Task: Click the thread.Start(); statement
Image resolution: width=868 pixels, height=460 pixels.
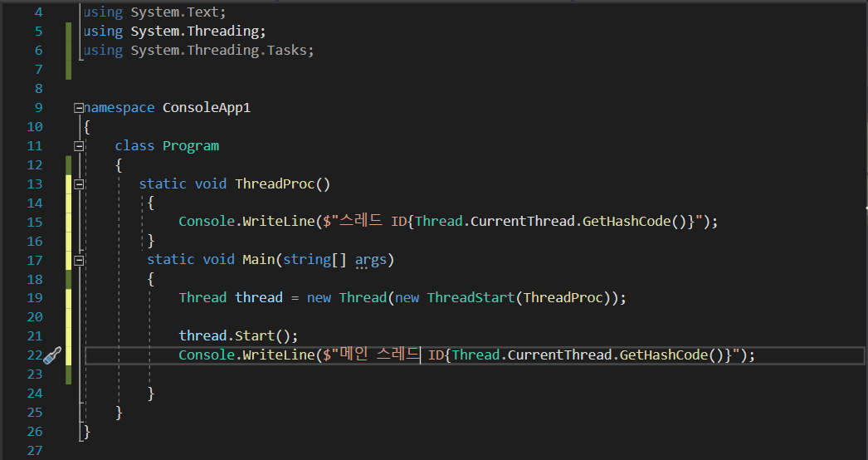Action: [x=239, y=335]
